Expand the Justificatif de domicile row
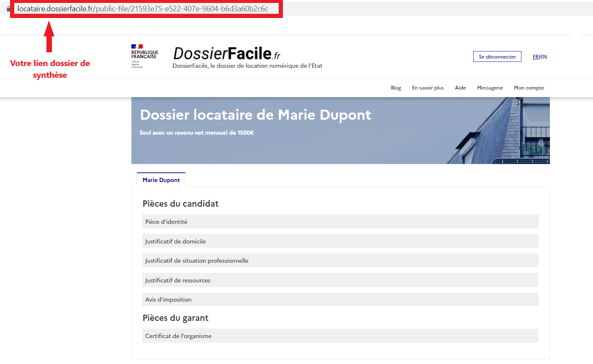The width and height of the screenshot is (593, 364). click(340, 241)
